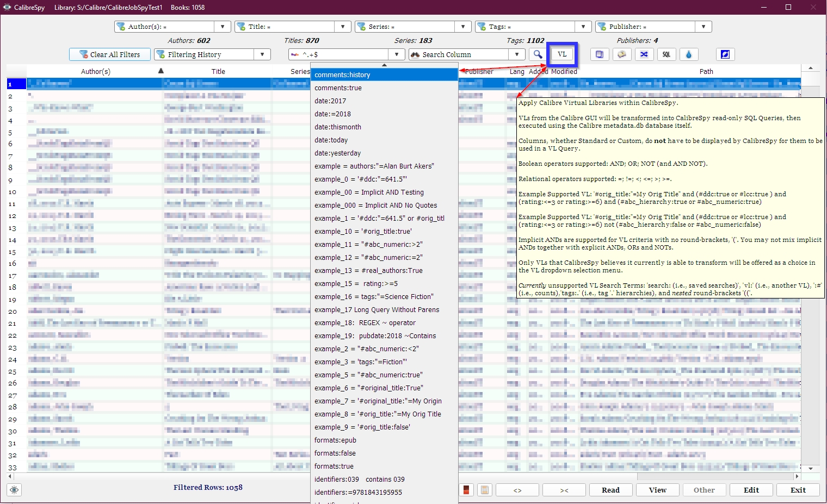
Task: Click the Path column header
Action: 706,71
